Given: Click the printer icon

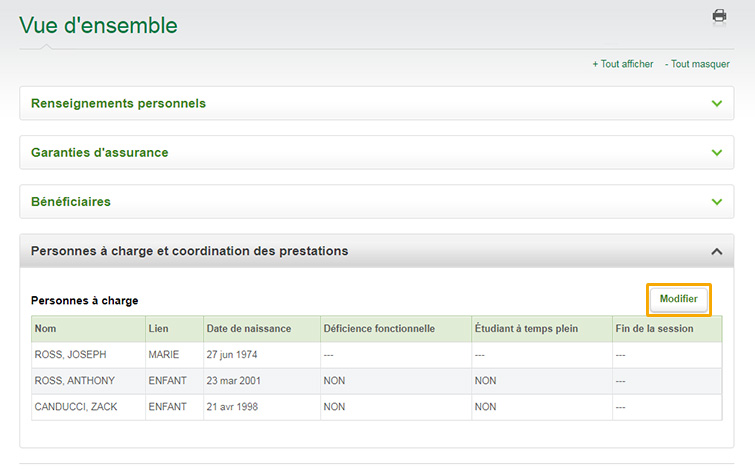Looking at the screenshot, I should click(719, 16).
